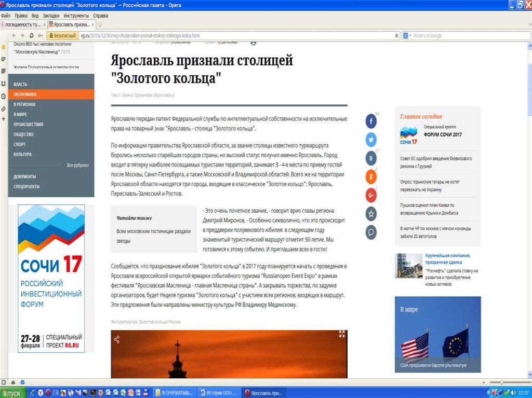Share the article on Twitter

[x=371, y=140]
